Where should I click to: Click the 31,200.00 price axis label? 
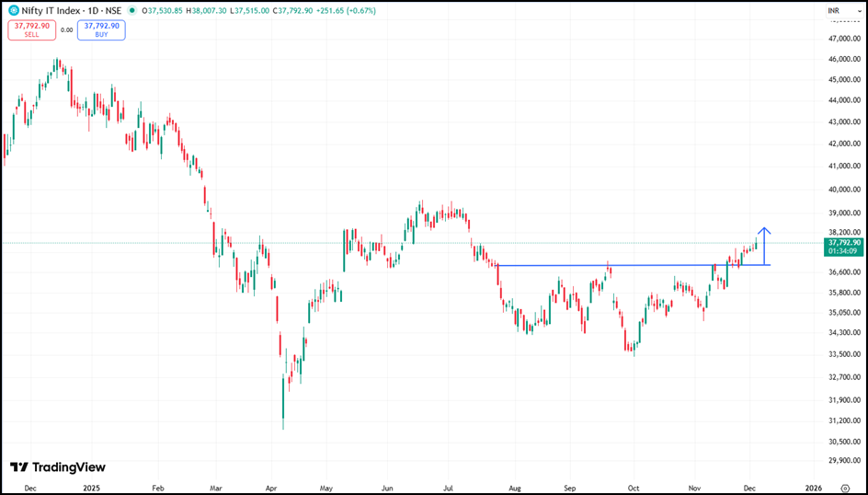[x=844, y=420]
